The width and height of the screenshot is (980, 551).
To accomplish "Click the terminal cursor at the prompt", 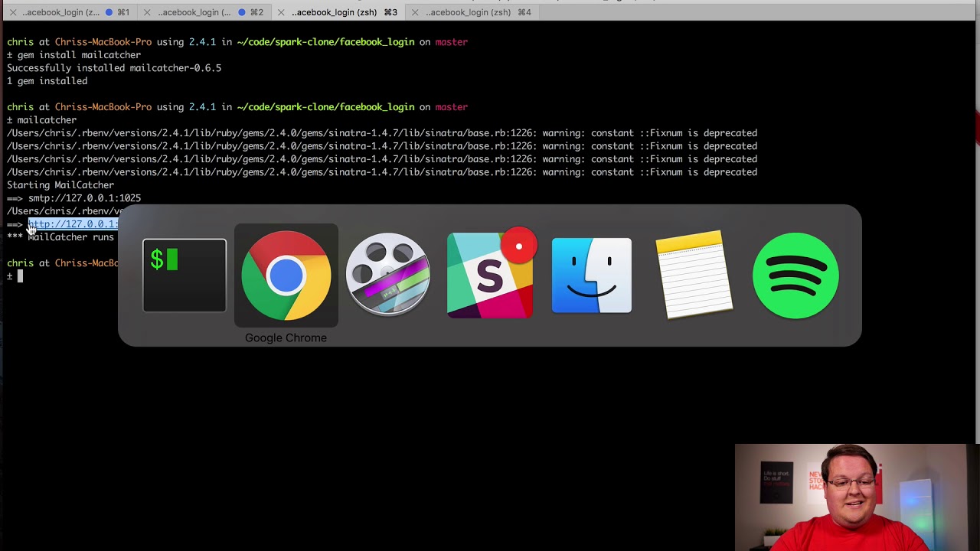I will click(21, 276).
